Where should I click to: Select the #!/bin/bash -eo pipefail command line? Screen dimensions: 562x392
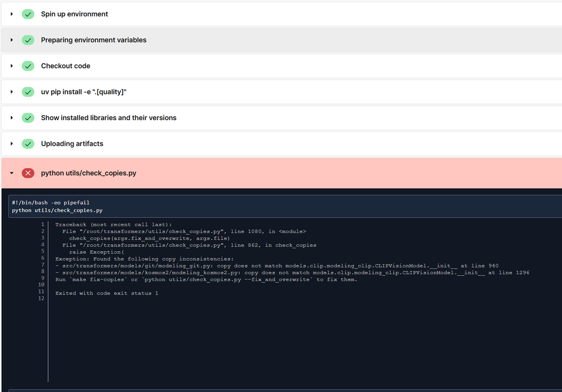click(51, 203)
